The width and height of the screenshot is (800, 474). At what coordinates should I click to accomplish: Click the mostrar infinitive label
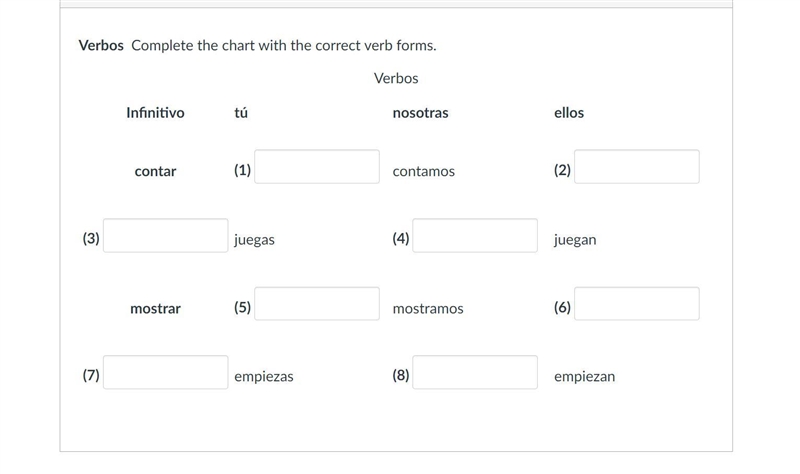(x=155, y=309)
